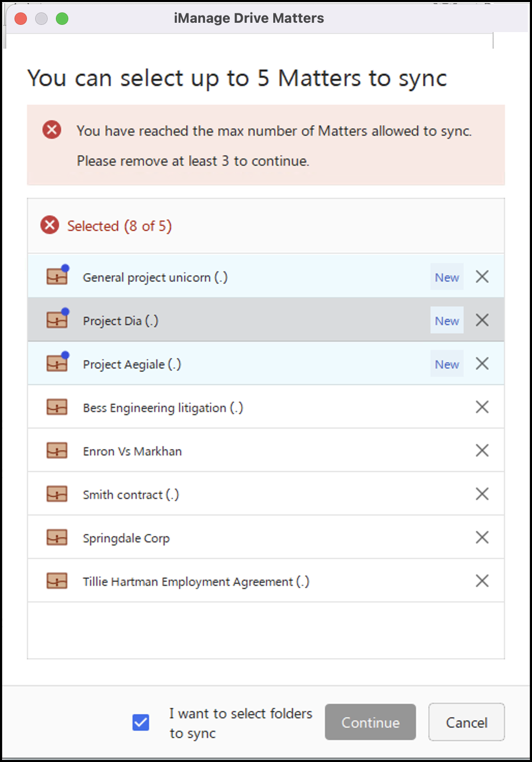Remove Tillie Hartman Employment Agreement matter
The image size is (532, 762).
click(482, 581)
